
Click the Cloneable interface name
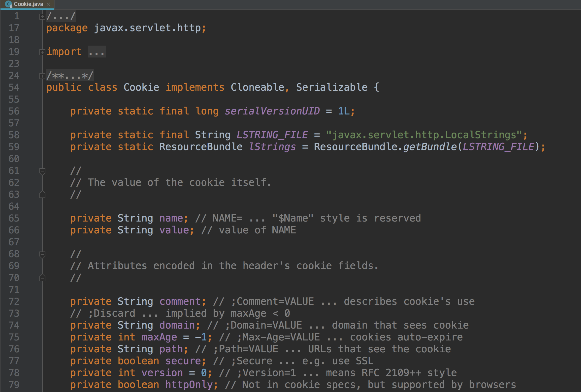[257, 87]
